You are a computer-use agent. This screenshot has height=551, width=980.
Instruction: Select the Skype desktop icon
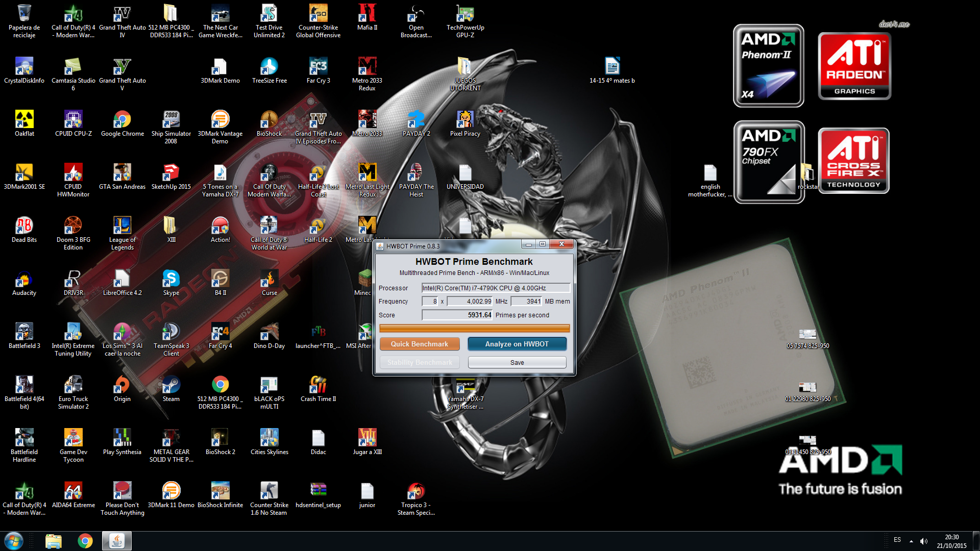171,283
